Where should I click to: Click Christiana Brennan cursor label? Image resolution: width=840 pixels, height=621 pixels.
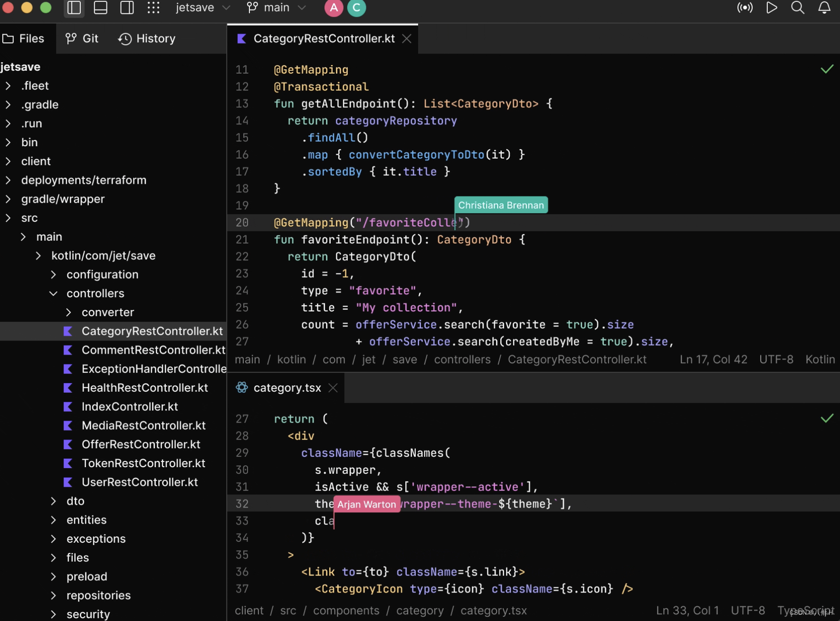click(x=501, y=205)
